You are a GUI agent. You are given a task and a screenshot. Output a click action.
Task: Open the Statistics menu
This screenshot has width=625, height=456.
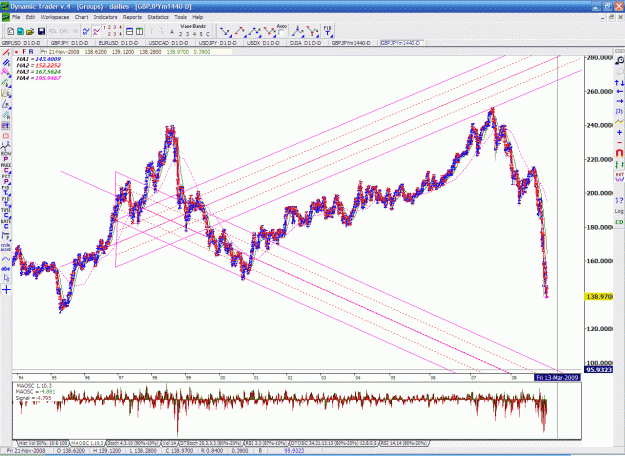click(x=158, y=17)
